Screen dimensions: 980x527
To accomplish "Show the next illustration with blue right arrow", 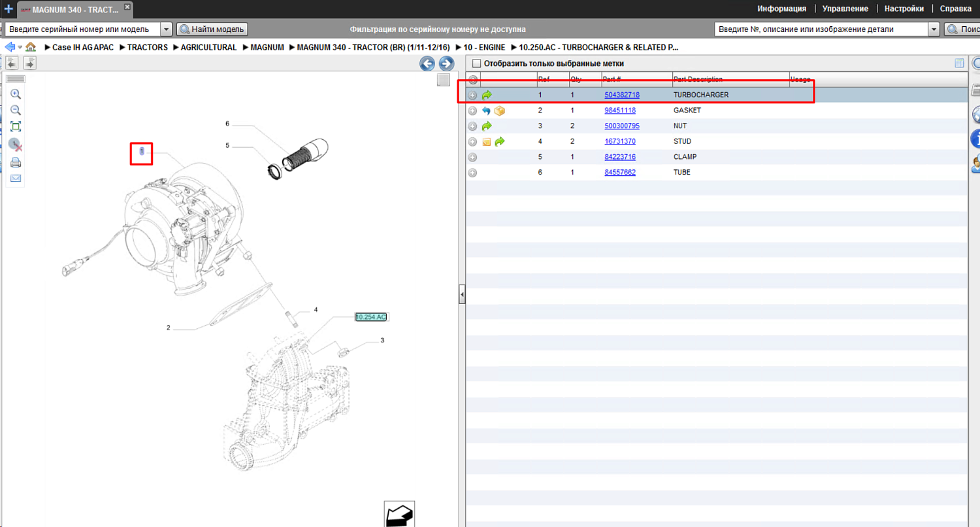I will (446, 63).
